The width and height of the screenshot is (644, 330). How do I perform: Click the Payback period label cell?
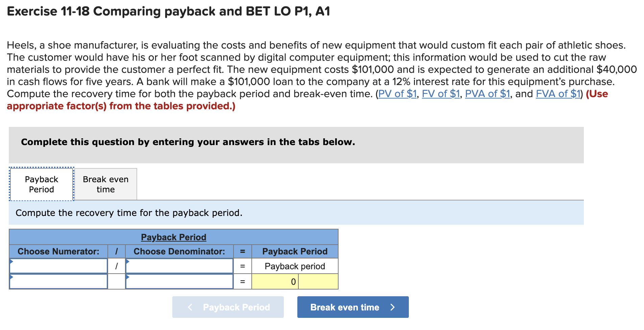point(294,266)
